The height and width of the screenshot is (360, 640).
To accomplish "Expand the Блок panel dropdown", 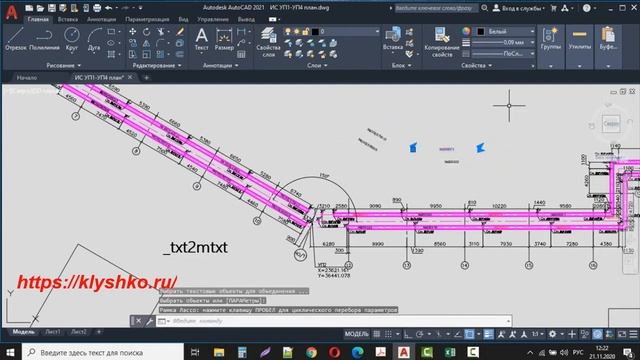I will [401, 65].
